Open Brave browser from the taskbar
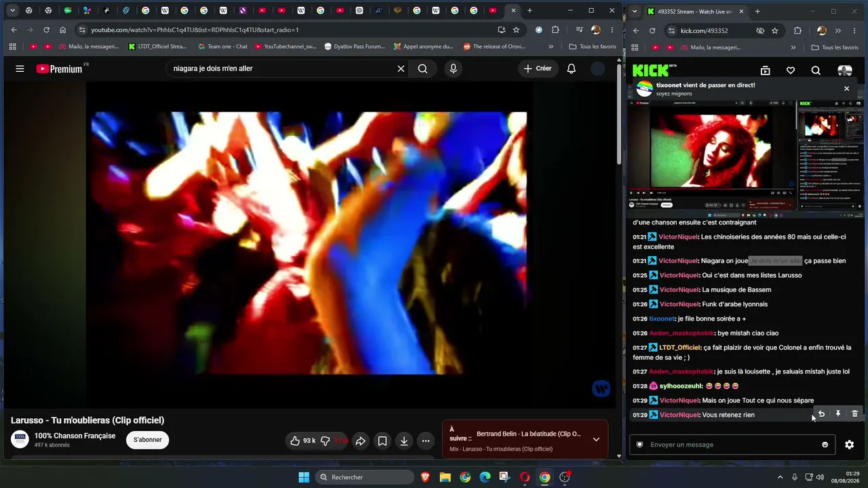Screen dimensions: 868x488 425,477
